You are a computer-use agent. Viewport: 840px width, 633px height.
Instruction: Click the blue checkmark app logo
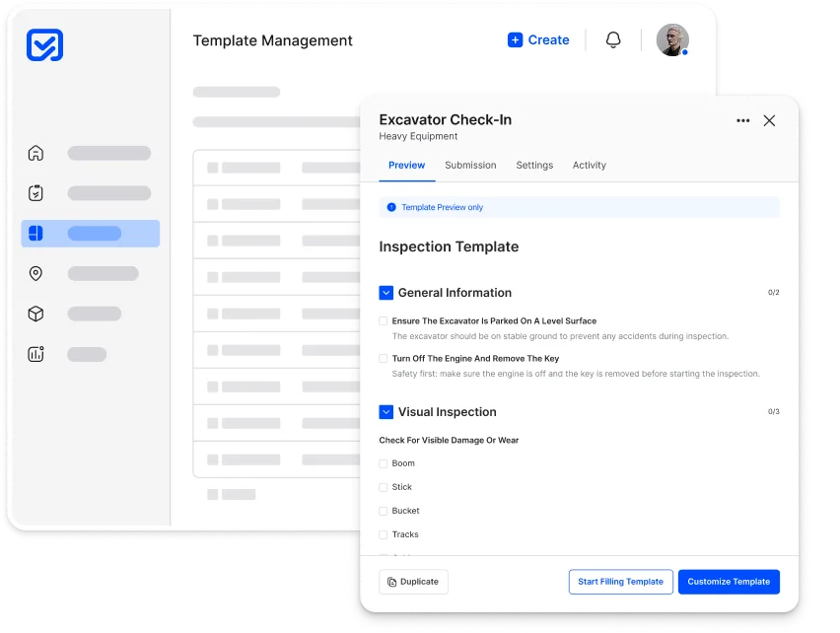[45, 45]
